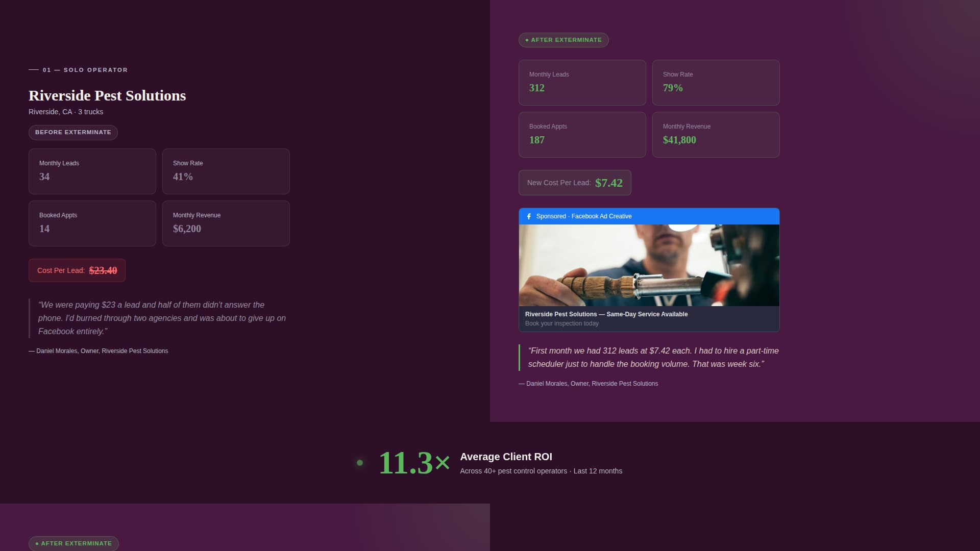
Task: Open the Facebook ad creative image
Action: (649, 265)
